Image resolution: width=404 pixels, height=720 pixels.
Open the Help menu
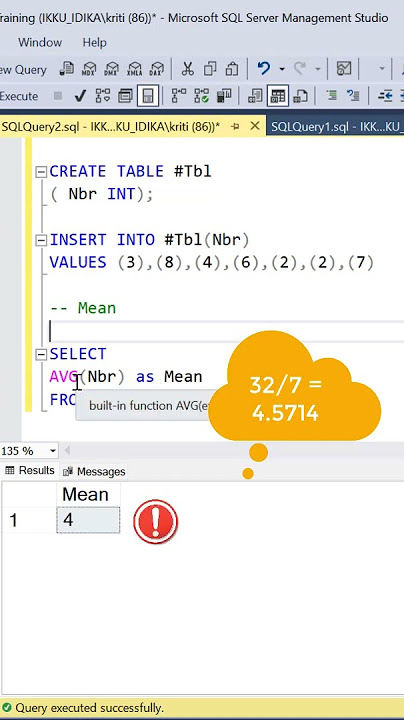95,43
